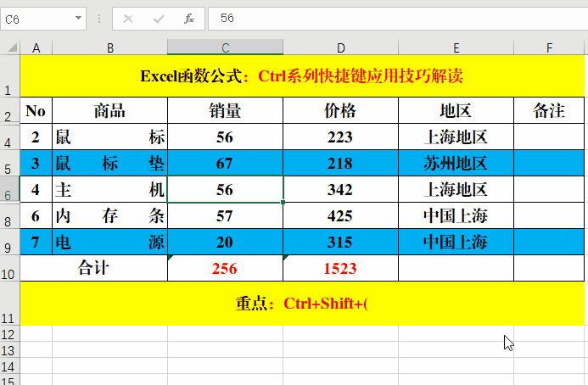Click the 商品 header cell
Screen dimensions: 588x385
point(109,110)
